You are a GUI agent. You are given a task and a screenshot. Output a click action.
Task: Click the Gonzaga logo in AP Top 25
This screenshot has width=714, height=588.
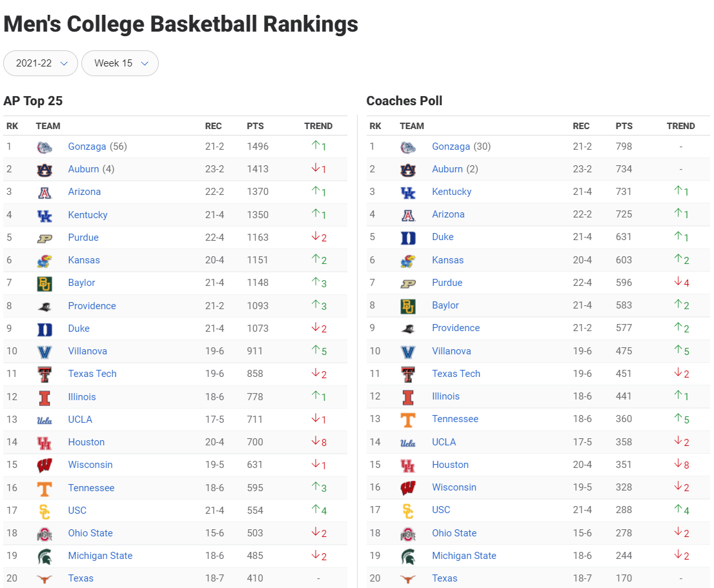(44, 147)
